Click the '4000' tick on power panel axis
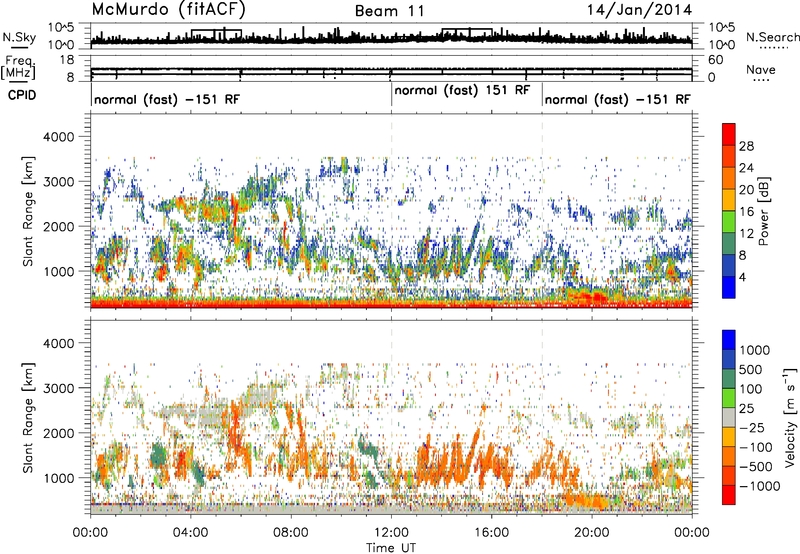Viewport: 800px width, 554px height. pyautogui.click(x=58, y=137)
